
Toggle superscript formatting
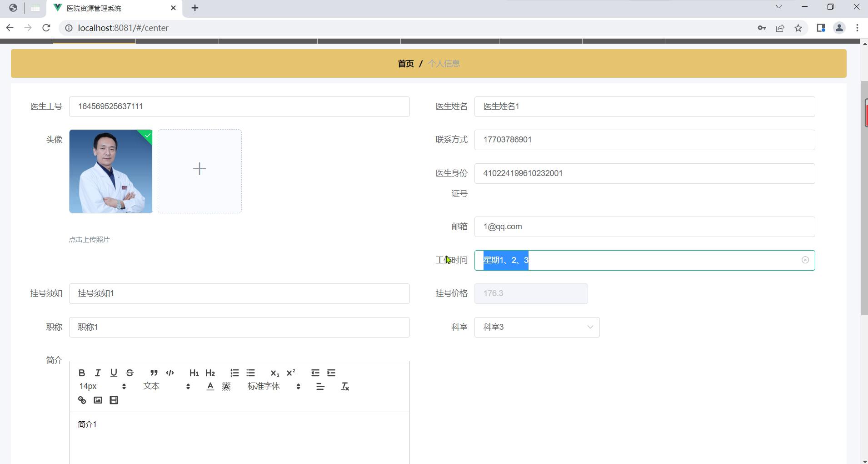point(291,373)
